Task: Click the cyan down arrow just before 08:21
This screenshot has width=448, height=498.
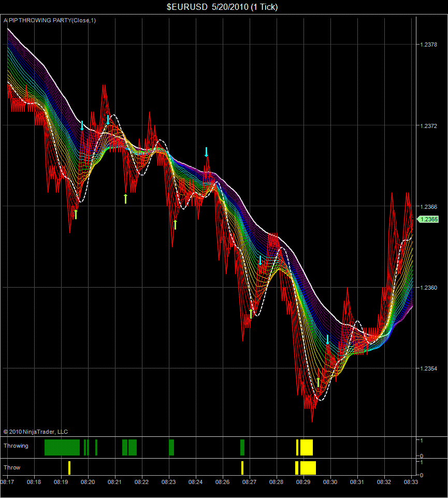Action: click(108, 120)
